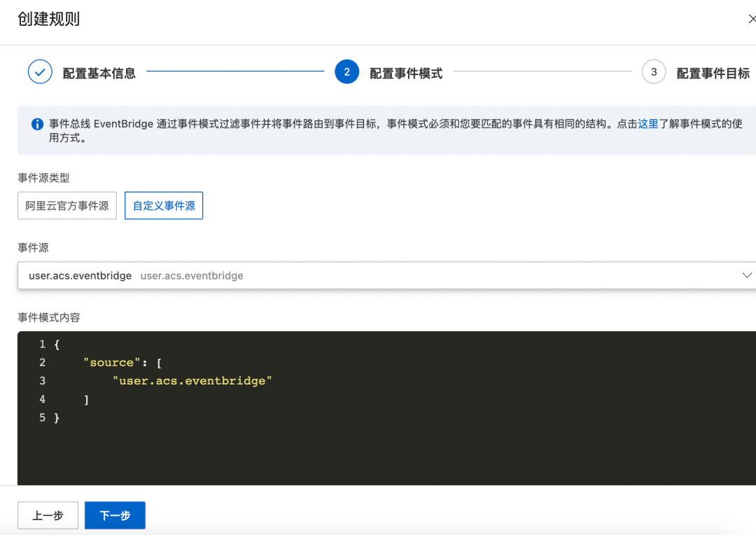Click the step 3 circle icon

(x=654, y=72)
